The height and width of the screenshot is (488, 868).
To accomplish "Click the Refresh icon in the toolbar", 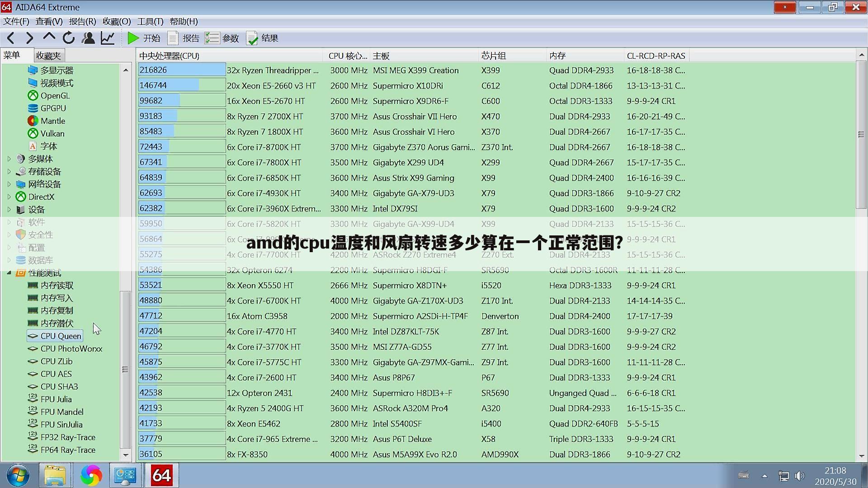I will [x=68, y=38].
